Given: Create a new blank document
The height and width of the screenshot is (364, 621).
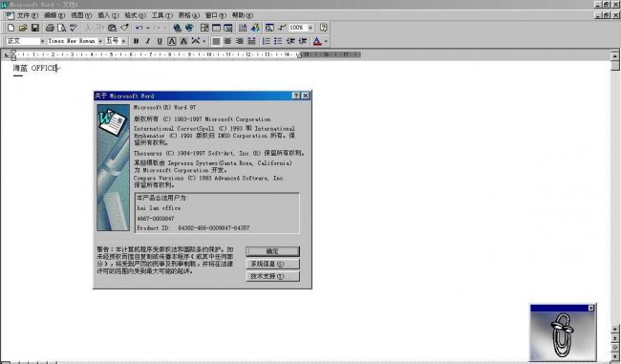Looking at the screenshot, I should (11, 28).
